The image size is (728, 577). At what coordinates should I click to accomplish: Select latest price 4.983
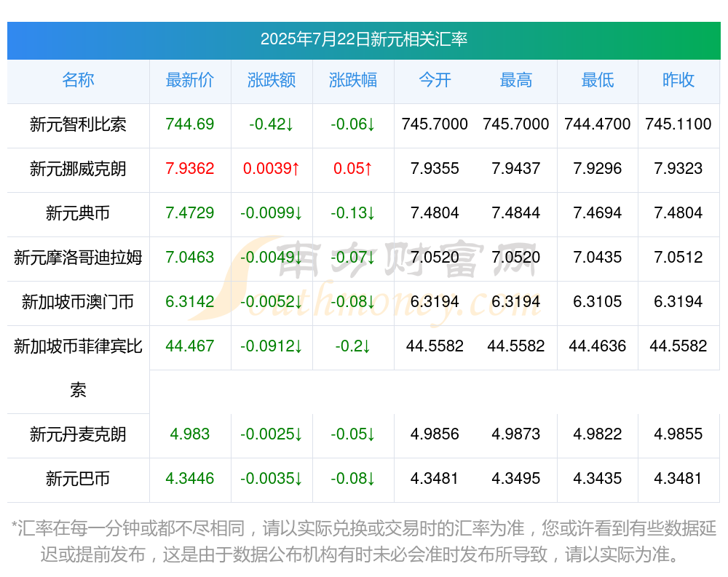click(190, 434)
